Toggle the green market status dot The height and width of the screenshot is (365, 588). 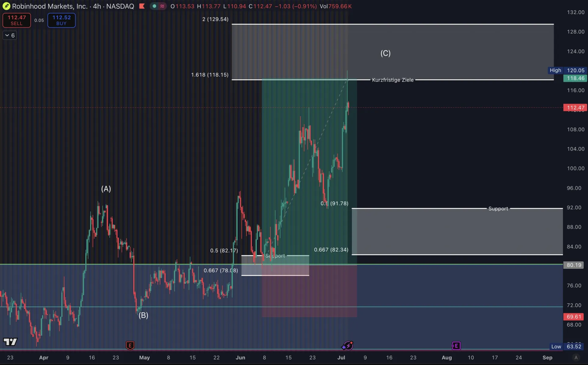coord(154,6)
